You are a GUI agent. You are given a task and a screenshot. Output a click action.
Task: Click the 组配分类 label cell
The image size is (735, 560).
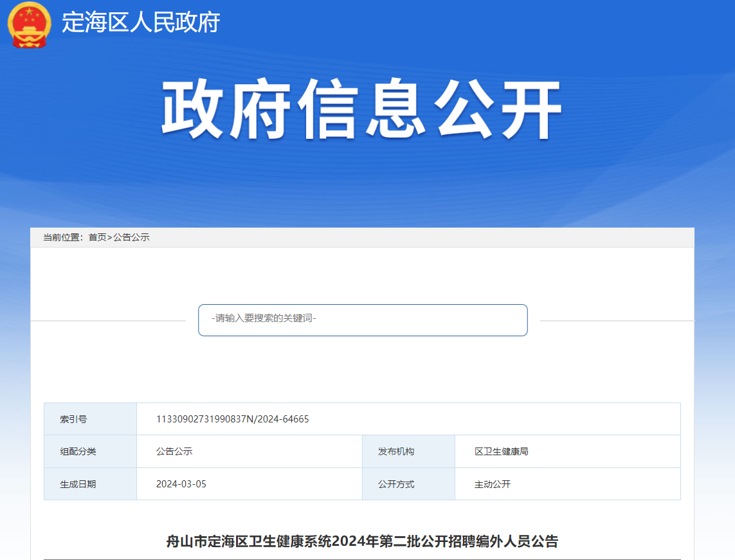pyautogui.click(x=78, y=451)
